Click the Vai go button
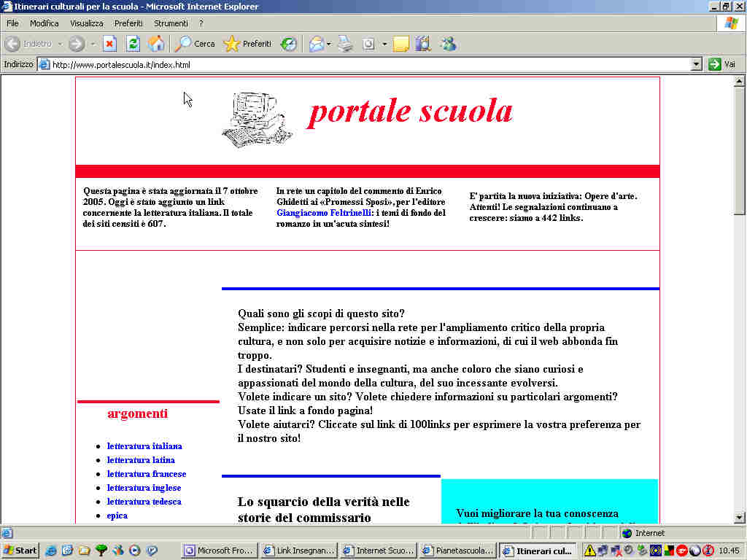The width and height of the screenshot is (747, 560). click(x=723, y=64)
